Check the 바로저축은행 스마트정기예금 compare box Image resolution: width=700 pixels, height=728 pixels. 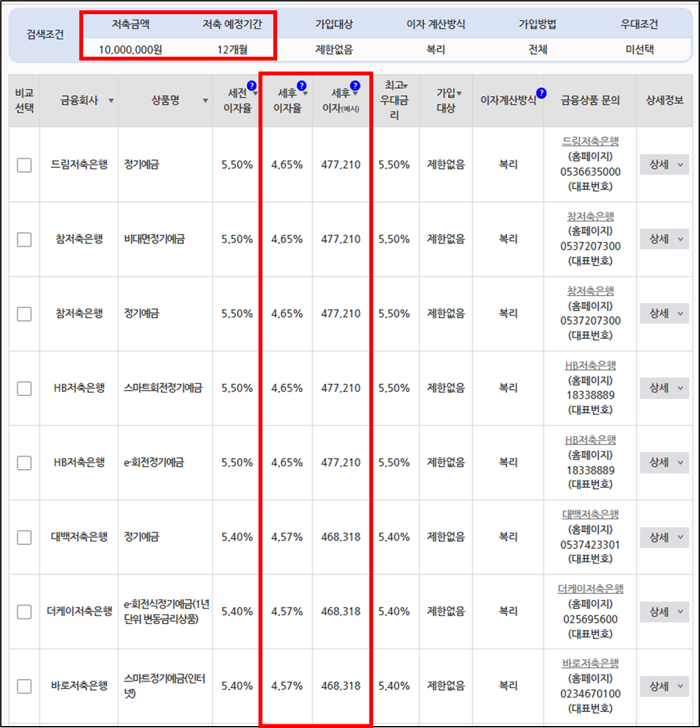coord(24,686)
